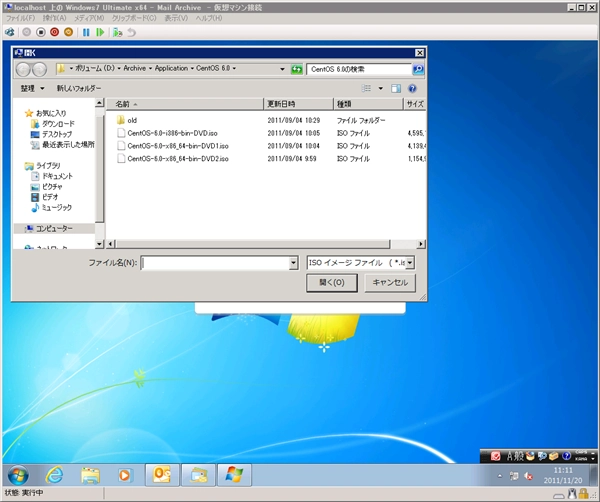
Task: Click the horizontal scrollbar right arrow
Action: pyautogui.click(x=421, y=244)
